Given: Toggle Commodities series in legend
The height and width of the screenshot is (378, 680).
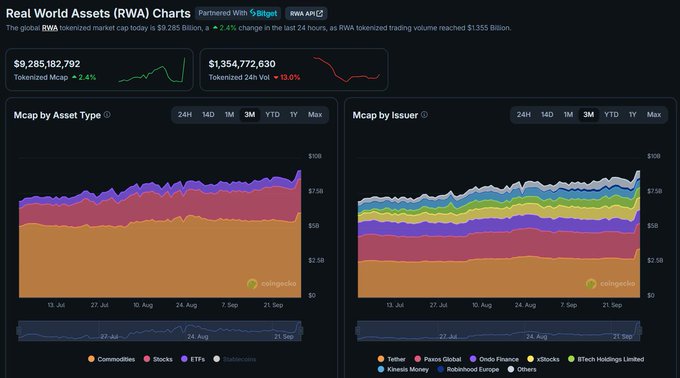Looking at the screenshot, I should [x=111, y=359].
